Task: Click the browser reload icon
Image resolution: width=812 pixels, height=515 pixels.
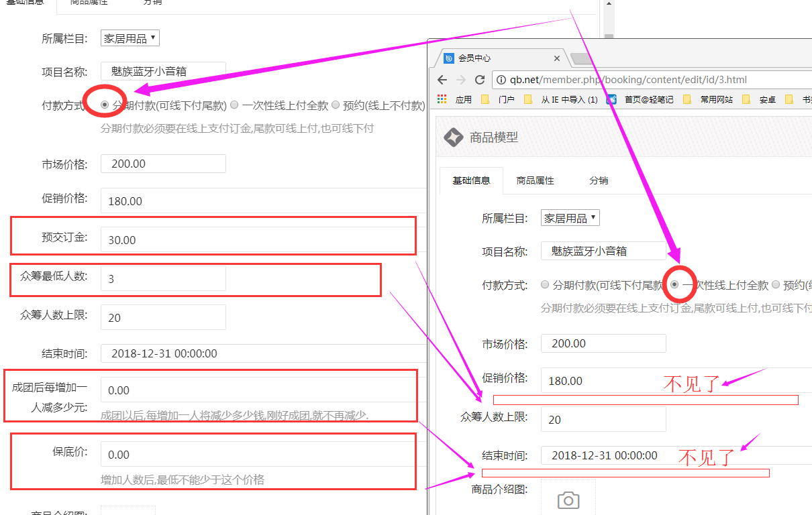Action: 480,80
